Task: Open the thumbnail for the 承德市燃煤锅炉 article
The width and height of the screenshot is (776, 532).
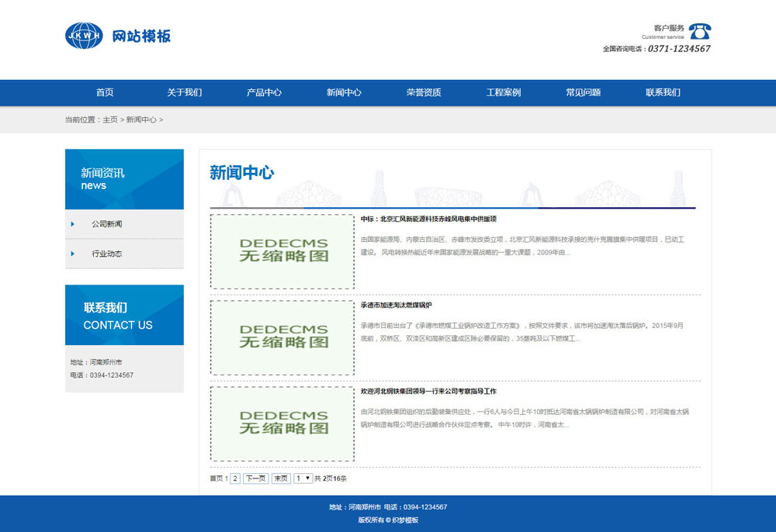Action: coord(282,339)
